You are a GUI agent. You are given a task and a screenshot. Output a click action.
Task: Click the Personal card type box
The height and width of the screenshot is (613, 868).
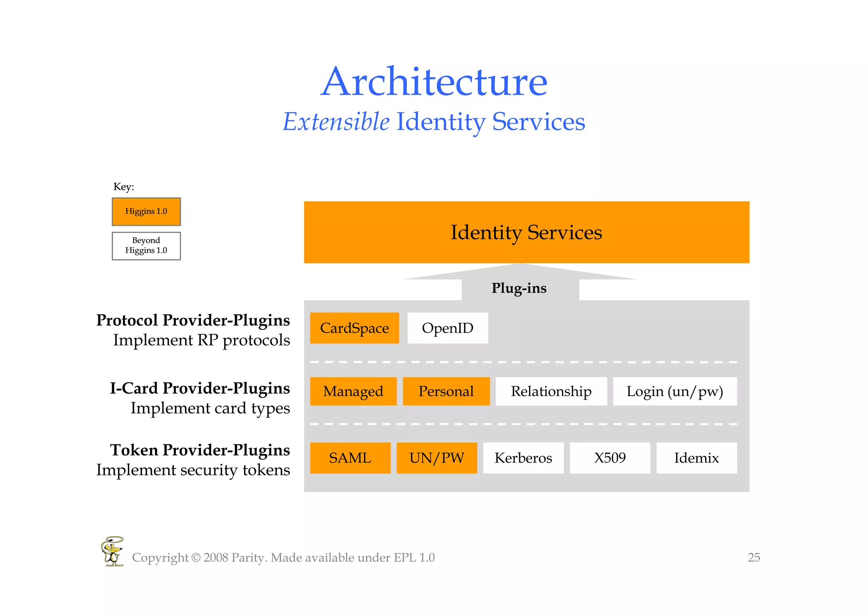coord(446,391)
